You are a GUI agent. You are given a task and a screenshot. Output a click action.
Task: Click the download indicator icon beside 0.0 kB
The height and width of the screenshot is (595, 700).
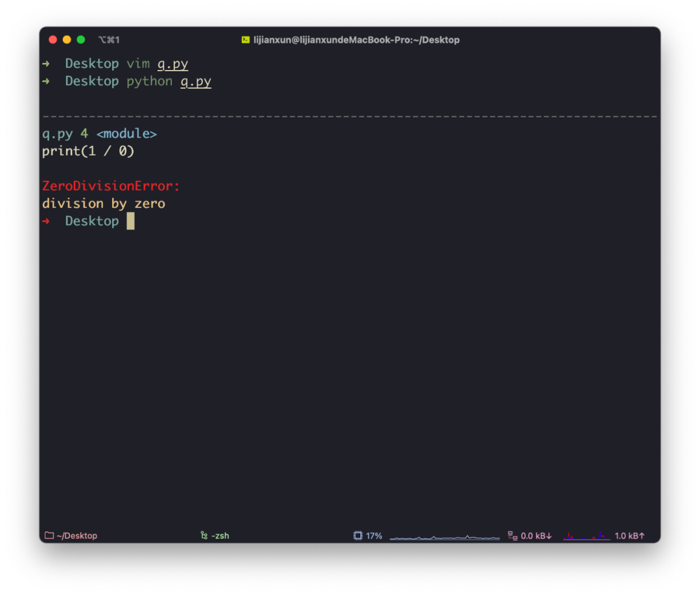[511, 535]
